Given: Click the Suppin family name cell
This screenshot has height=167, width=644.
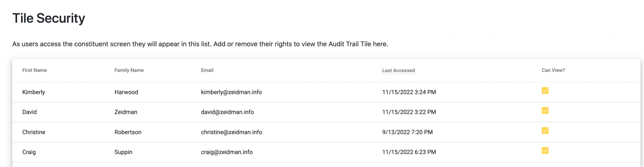Looking at the screenshot, I should (x=123, y=152).
